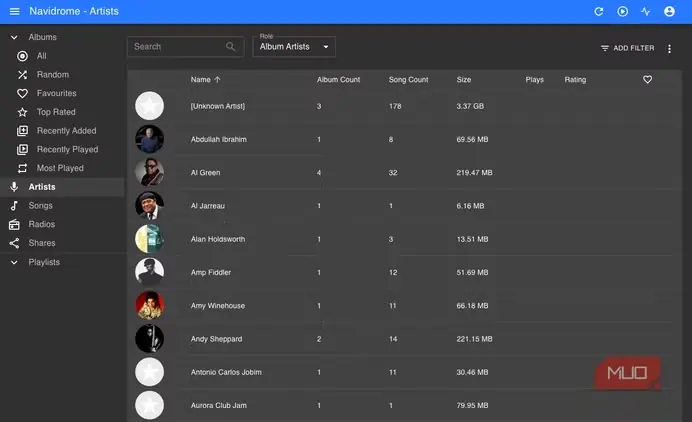The image size is (692, 422).
Task: Click Al Jarreau's artist photo
Action: coord(149,206)
